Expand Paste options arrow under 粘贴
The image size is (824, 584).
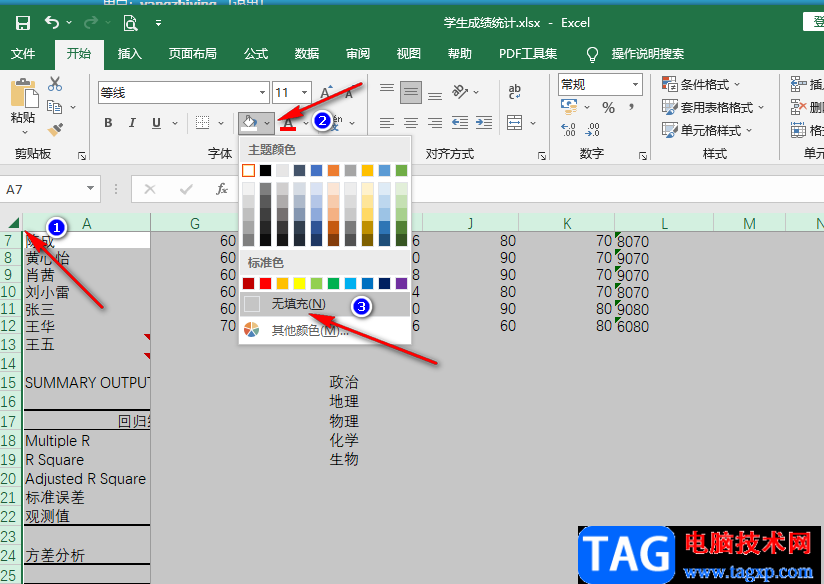tap(24, 132)
